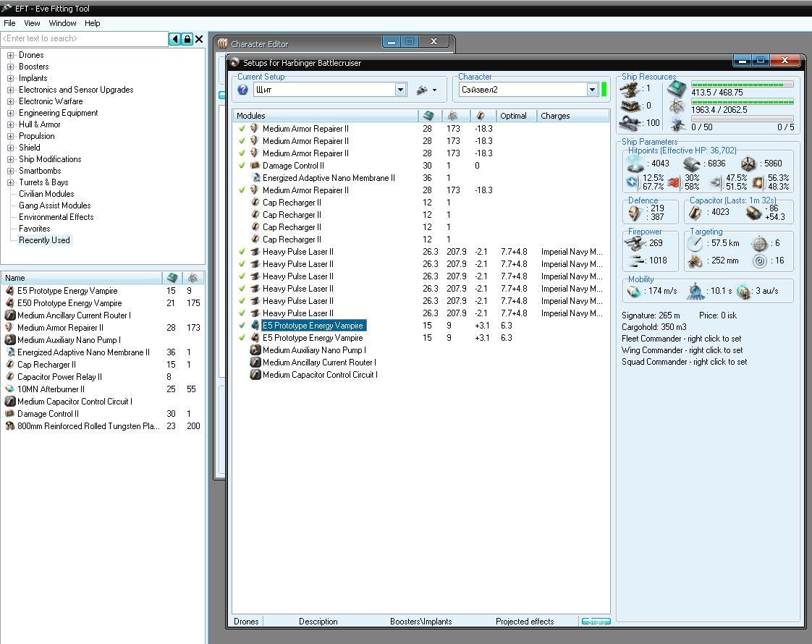Click the Medium Capacitor Control Circuit I icon in setup

[255, 375]
